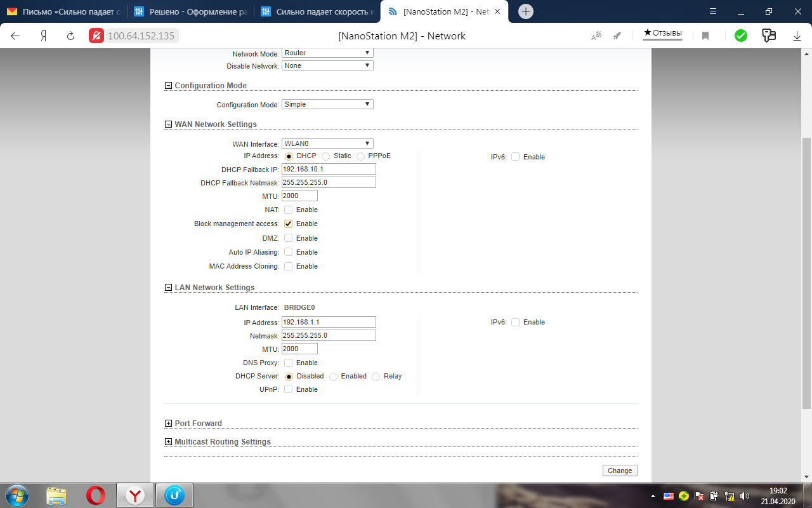Open the password manager key icon
Image resolution: width=812 pixels, height=508 pixels.
point(769,36)
